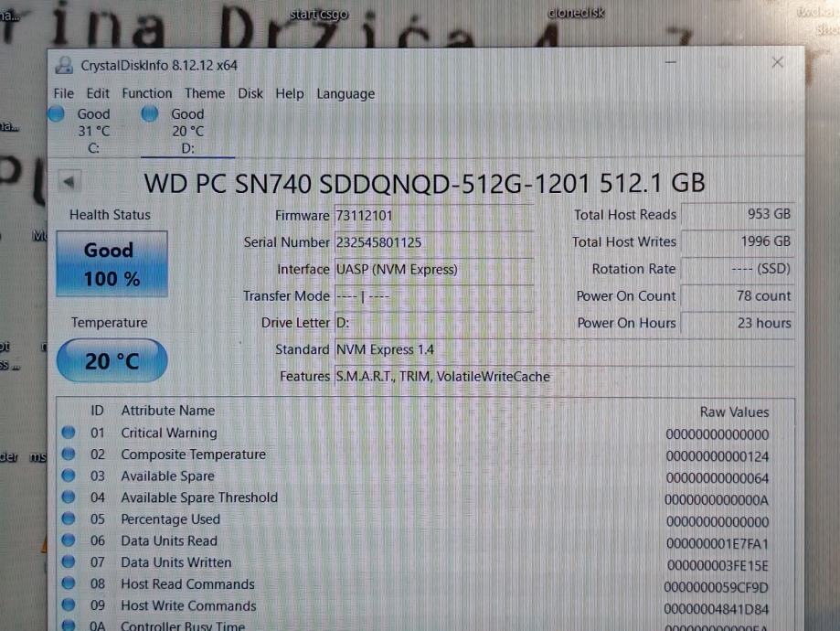Click the Rotation Rate value (SSD)
840x631 pixels.
pos(737,269)
